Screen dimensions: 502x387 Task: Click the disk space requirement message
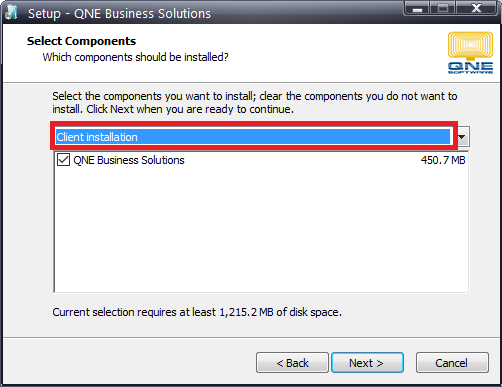(x=197, y=312)
